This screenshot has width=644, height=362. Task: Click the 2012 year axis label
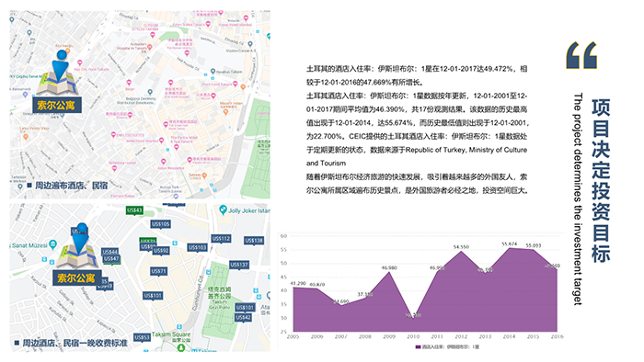tap(461, 336)
